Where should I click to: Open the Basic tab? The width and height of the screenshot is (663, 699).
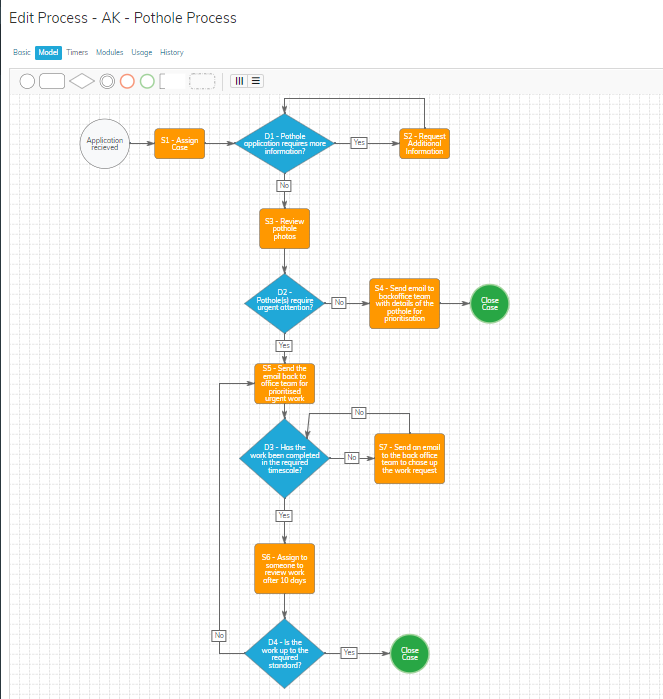coord(21,52)
